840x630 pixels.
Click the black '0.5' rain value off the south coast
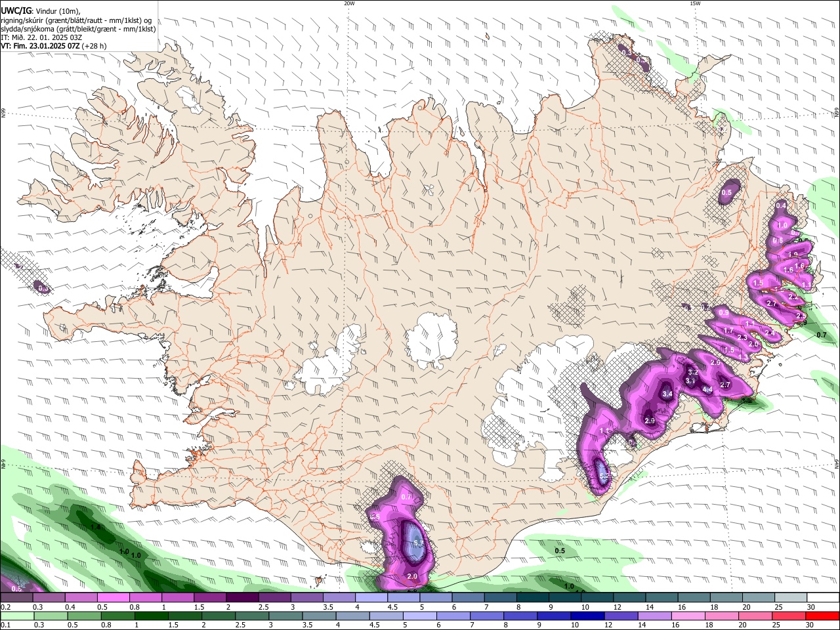click(560, 551)
